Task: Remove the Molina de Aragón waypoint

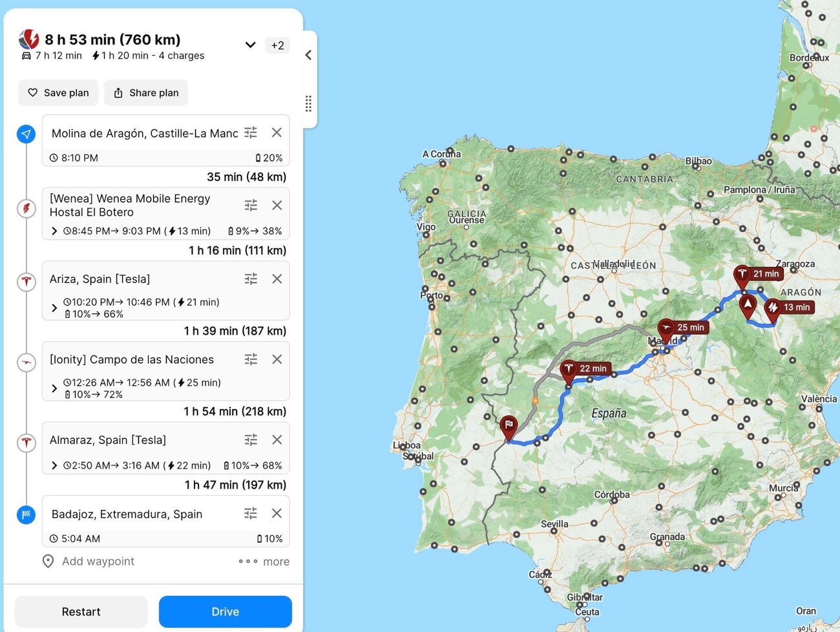Action: (x=277, y=132)
